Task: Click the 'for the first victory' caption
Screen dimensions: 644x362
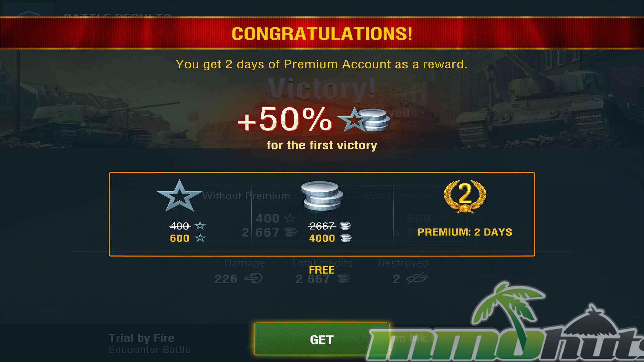Action: tap(322, 145)
